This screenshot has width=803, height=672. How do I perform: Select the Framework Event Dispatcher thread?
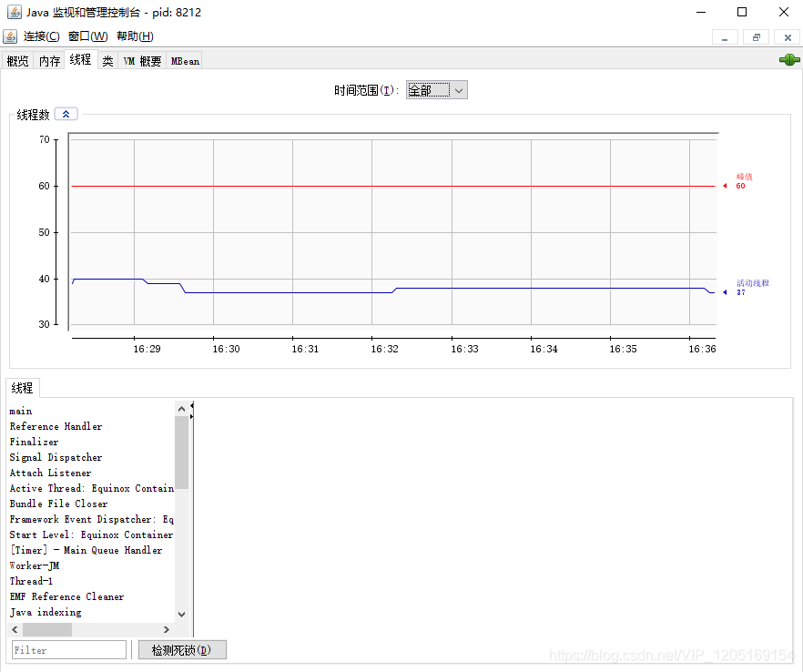tap(92, 519)
